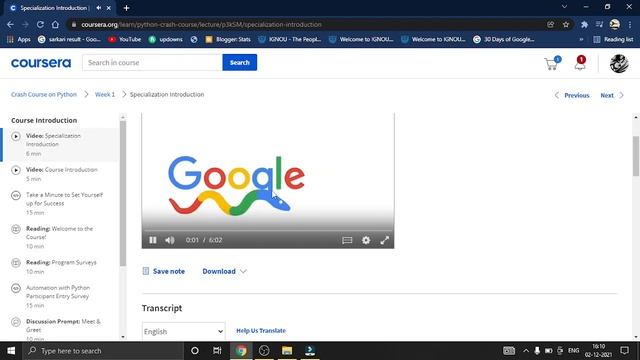Click the share page icon in address bar
640x360 pixels.
[551, 24]
